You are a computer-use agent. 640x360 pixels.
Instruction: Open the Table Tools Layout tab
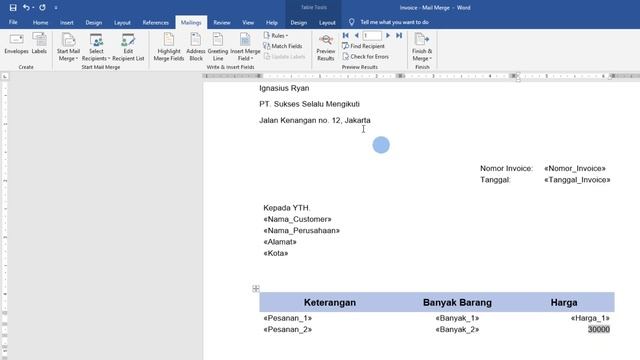click(x=327, y=22)
